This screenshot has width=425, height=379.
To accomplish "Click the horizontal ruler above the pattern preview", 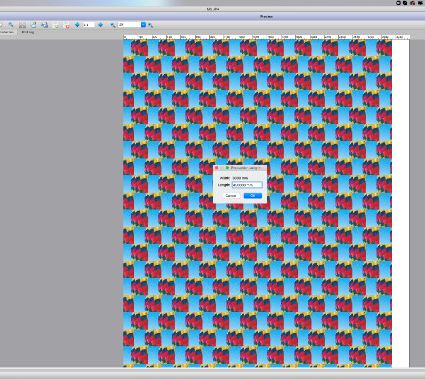I will tap(267, 37).
